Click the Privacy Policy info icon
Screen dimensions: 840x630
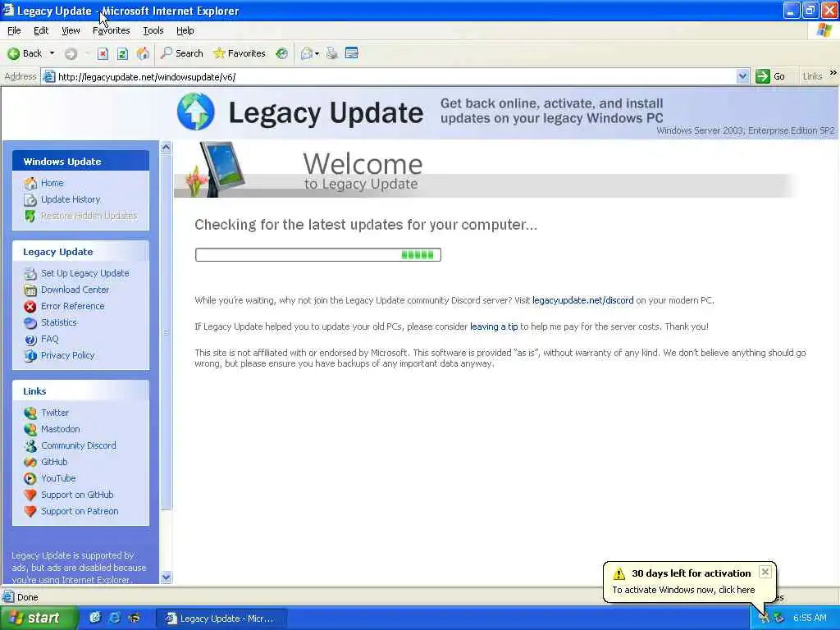pyautogui.click(x=30, y=356)
